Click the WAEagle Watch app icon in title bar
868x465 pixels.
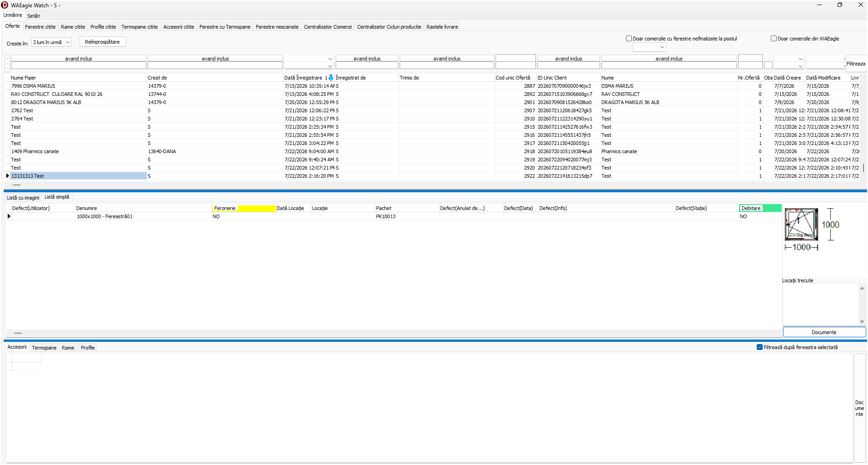pos(5,5)
